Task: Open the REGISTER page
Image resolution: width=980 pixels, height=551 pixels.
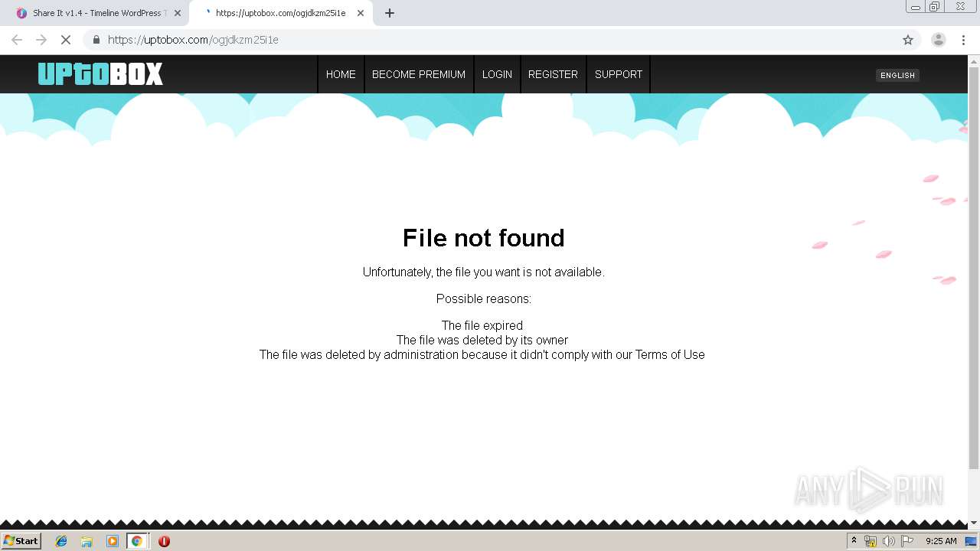Action: pyautogui.click(x=553, y=74)
